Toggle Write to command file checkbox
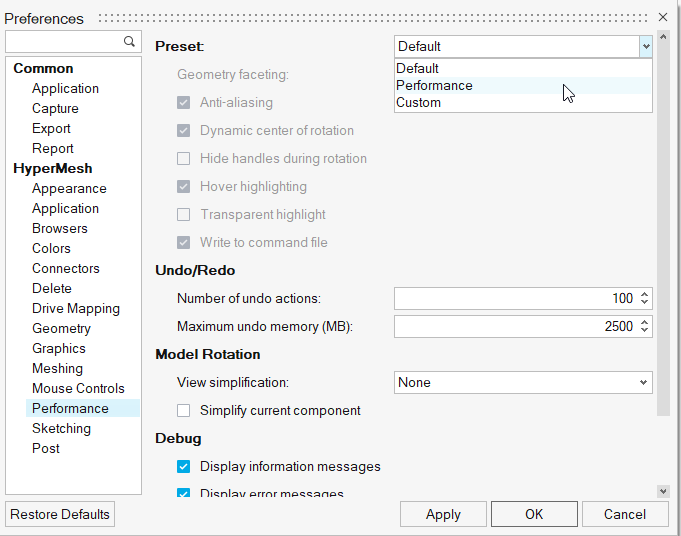Image resolution: width=681 pixels, height=536 pixels. coord(183,242)
